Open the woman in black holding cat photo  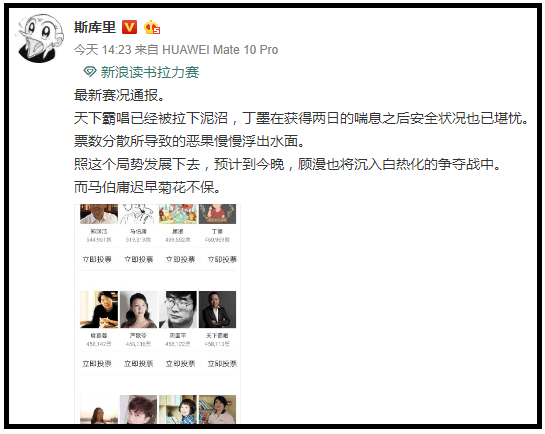(x=99, y=309)
